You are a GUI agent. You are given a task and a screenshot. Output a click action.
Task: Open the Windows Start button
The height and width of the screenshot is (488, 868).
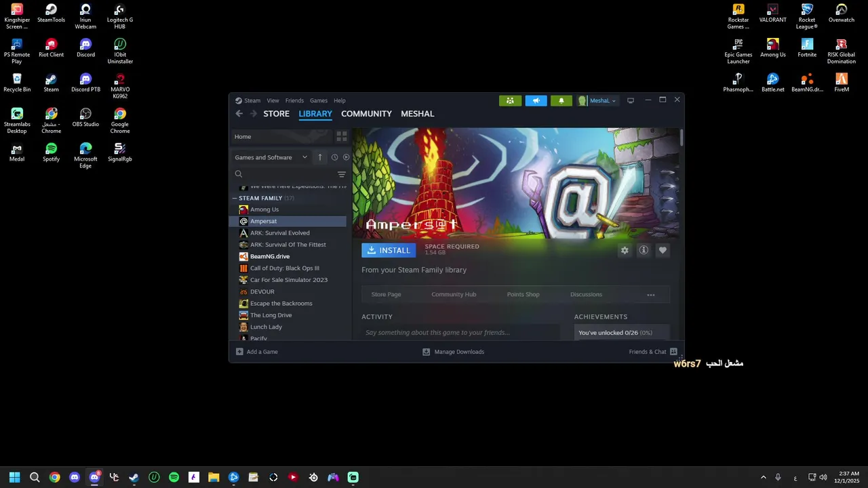point(15,477)
